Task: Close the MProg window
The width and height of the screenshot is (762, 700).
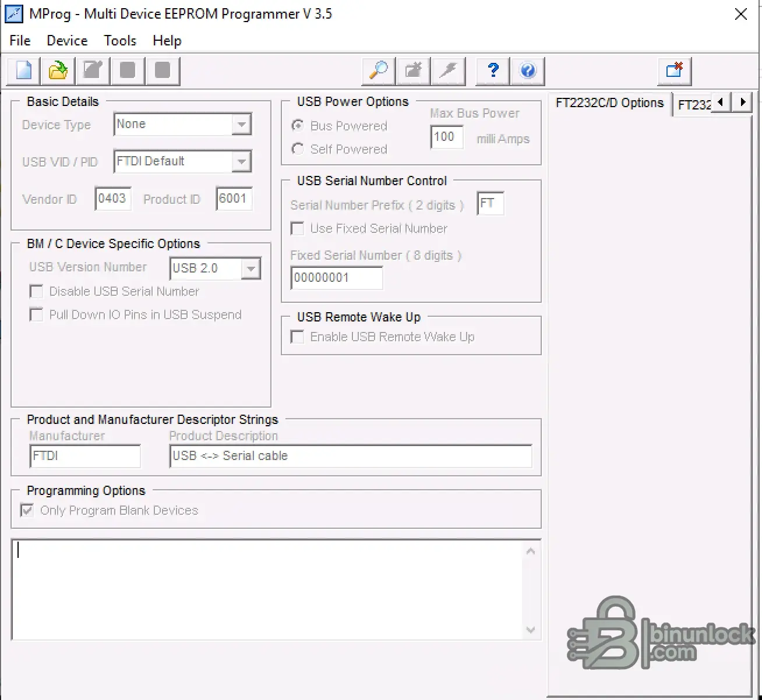Action: (741, 14)
